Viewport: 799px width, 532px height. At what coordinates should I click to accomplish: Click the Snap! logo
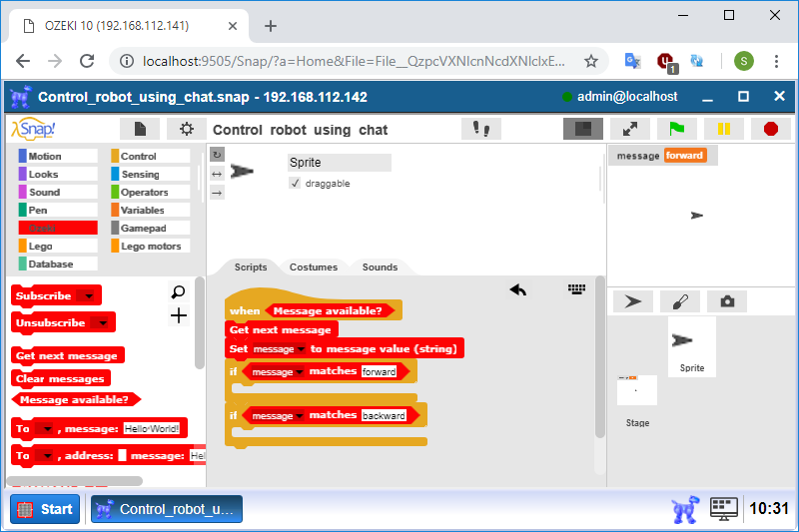(33, 129)
